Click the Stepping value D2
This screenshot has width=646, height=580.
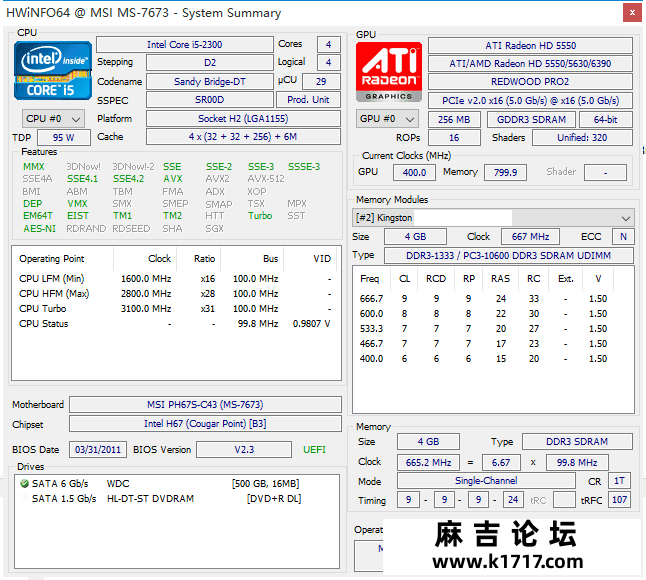point(210,63)
